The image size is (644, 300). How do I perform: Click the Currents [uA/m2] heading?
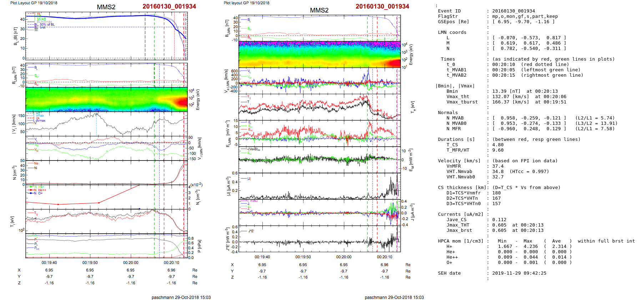(461, 214)
